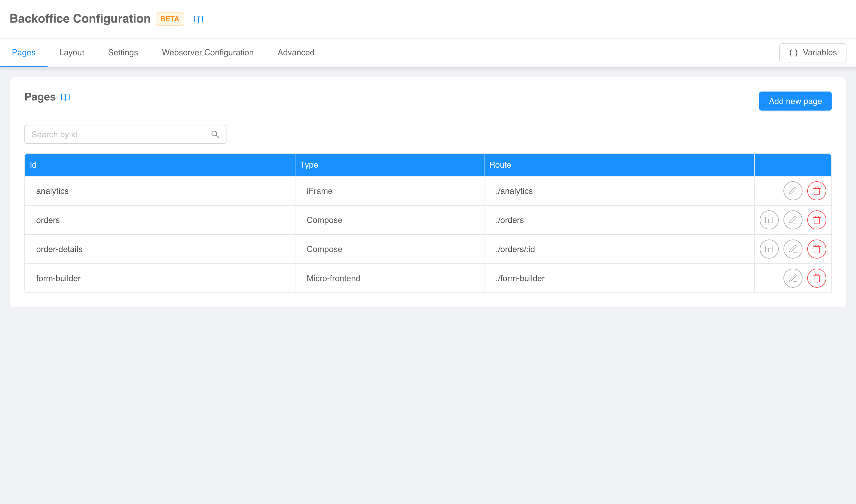
Task: Open the layout configurator for order-details
Action: click(769, 249)
